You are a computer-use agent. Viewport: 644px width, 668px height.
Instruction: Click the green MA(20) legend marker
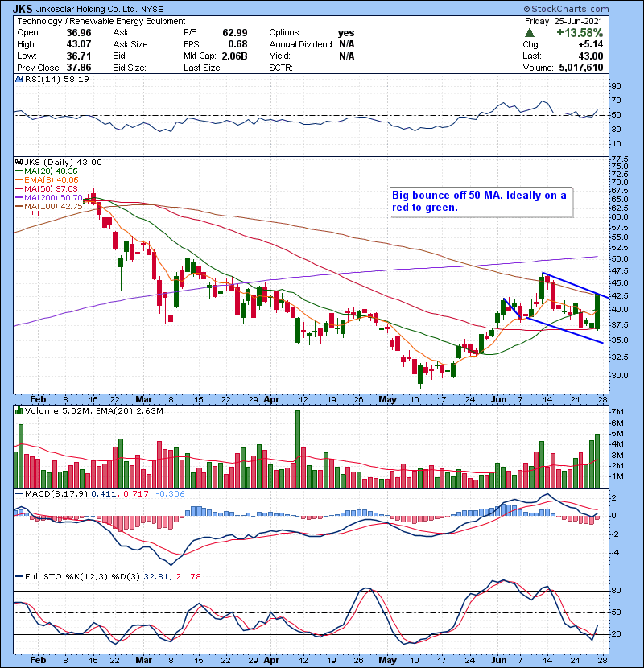point(18,171)
